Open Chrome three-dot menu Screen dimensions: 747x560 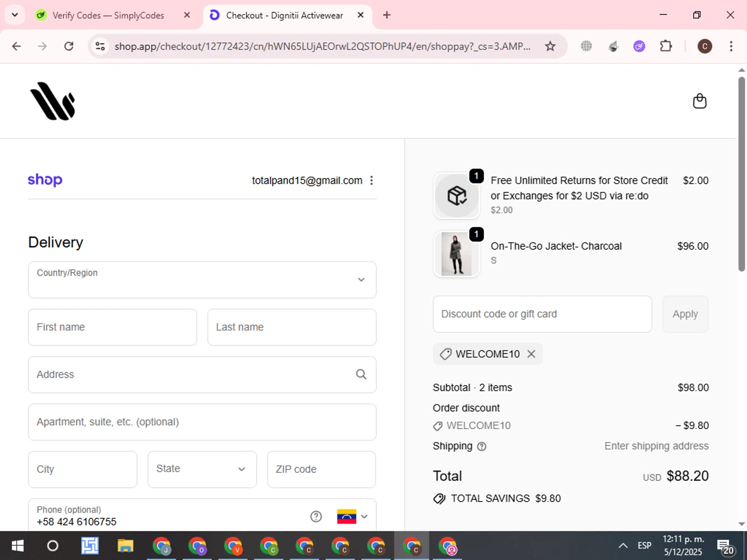point(731,46)
